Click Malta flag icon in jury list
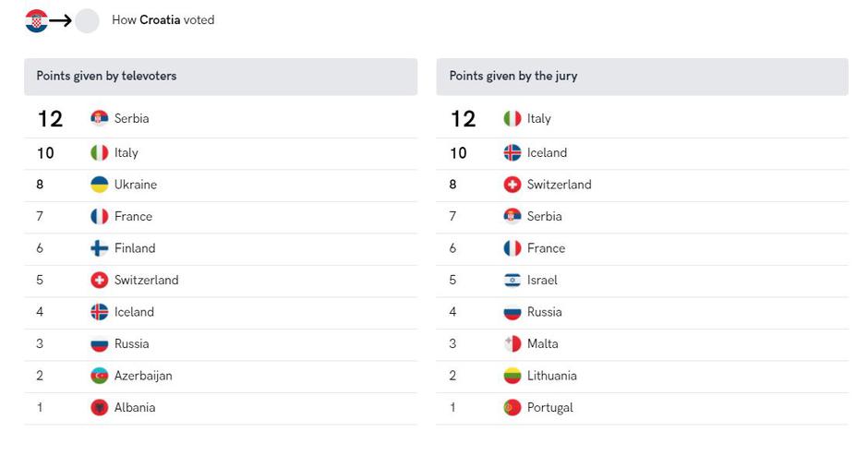Image resolution: width=868 pixels, height=456 pixels. click(512, 343)
